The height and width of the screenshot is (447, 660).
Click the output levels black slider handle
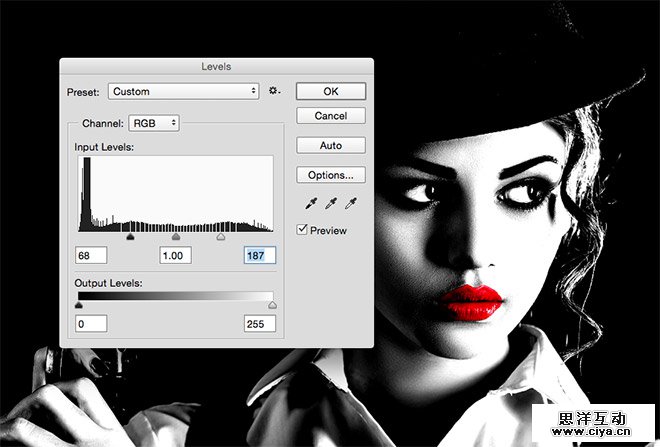[x=79, y=305]
